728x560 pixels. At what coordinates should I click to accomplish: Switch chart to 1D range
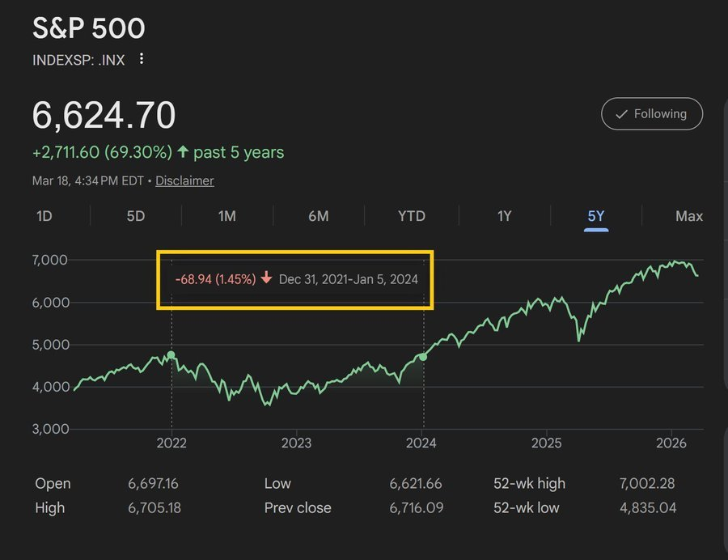click(44, 216)
